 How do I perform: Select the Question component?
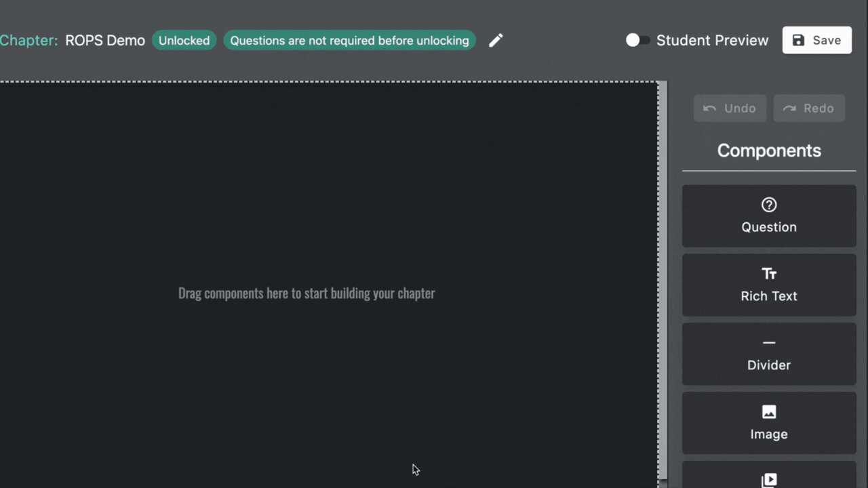click(769, 216)
